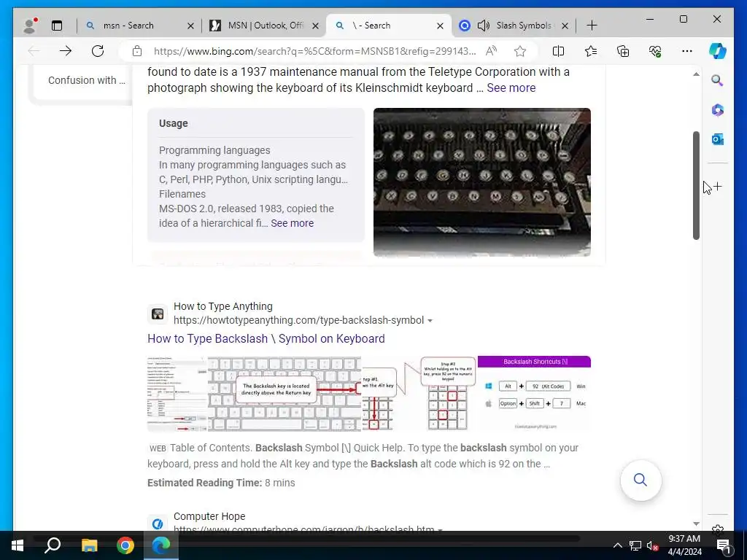This screenshot has width=747, height=560.
Task: Close the MSN | Outlook tab
Action: 315,26
